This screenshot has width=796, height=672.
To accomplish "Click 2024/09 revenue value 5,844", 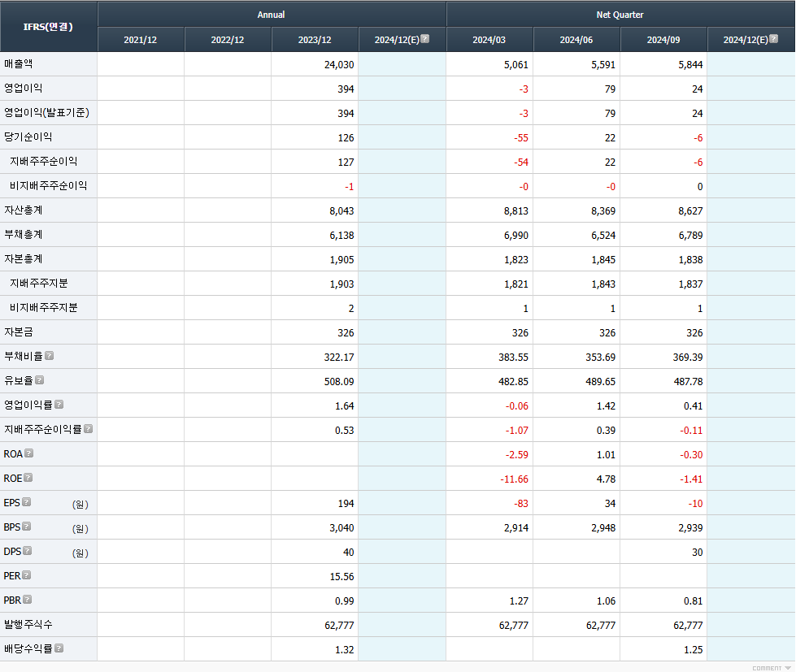I will tap(690, 65).
